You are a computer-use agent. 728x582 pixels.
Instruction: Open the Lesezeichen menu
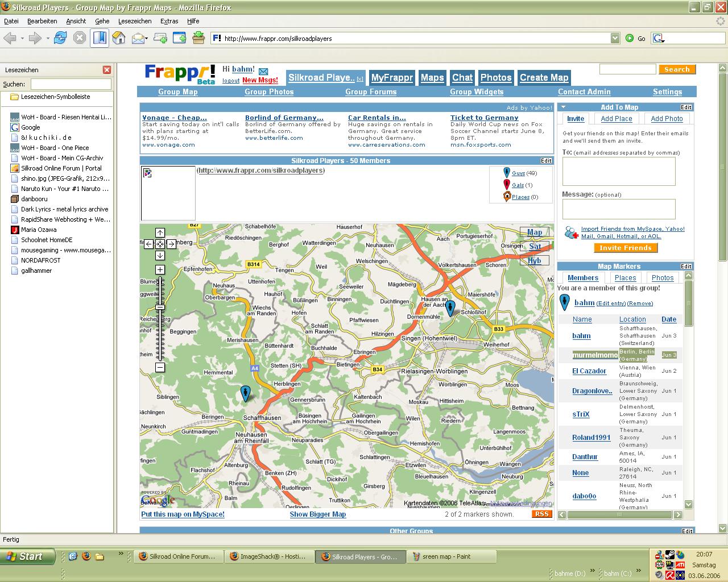(135, 21)
